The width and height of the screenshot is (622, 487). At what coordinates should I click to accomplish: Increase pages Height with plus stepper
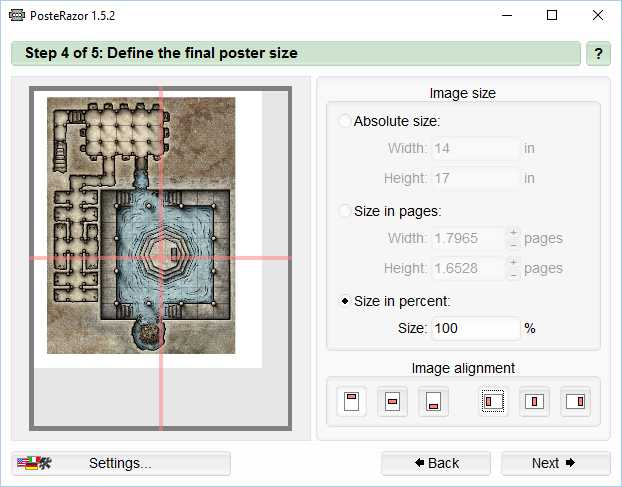pos(514,263)
